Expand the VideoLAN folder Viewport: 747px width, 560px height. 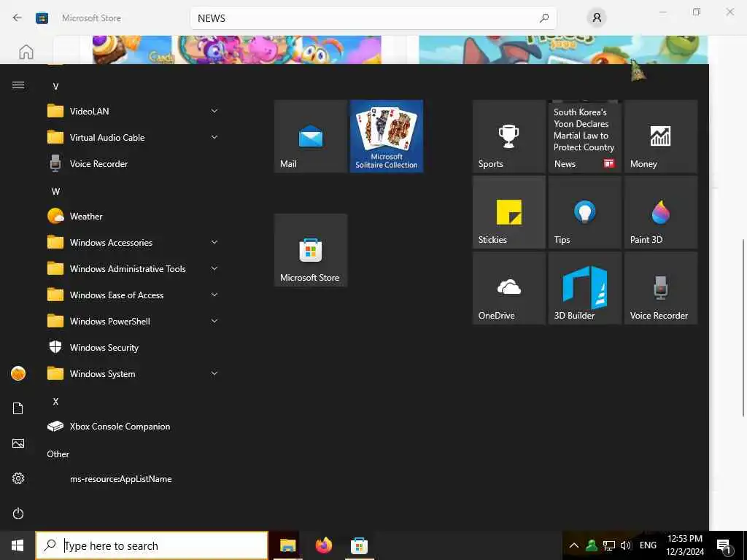point(133,111)
